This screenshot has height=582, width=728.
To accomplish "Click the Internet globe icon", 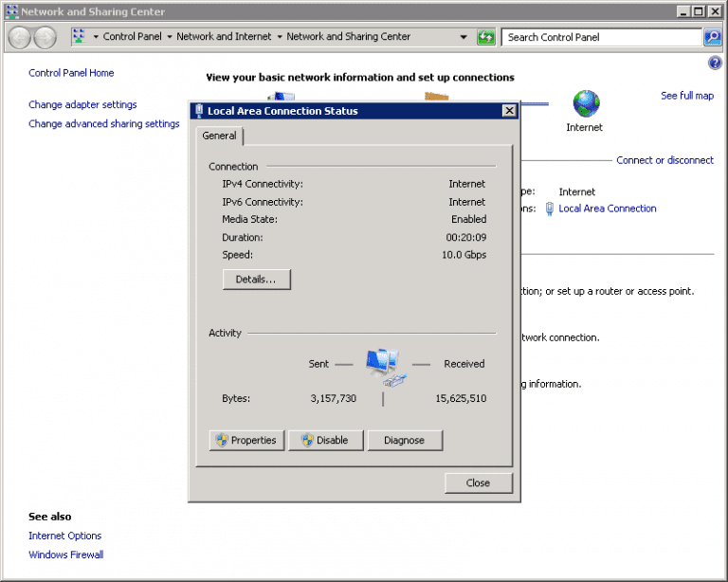I will 585,102.
